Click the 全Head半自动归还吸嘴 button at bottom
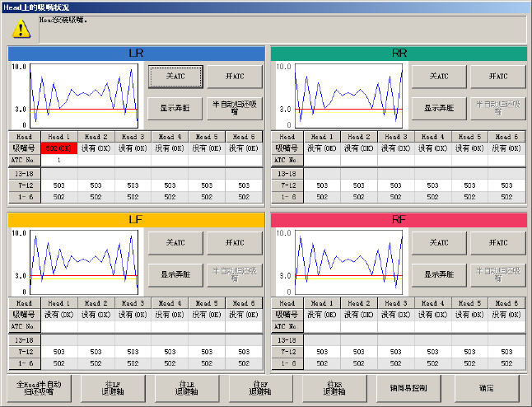The width and height of the screenshot is (532, 407). tap(40, 387)
